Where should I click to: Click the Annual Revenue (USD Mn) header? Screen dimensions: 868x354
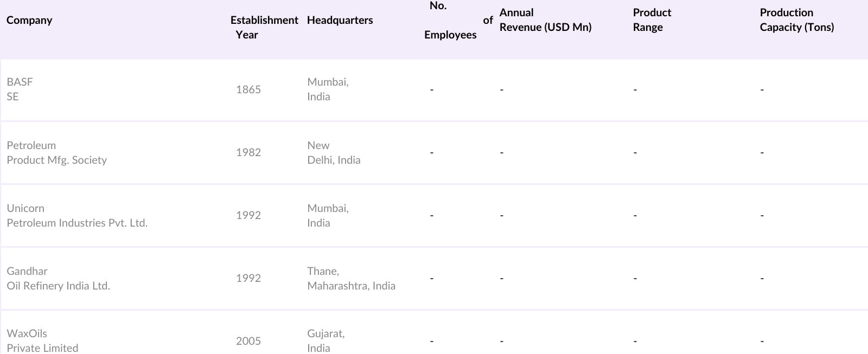click(545, 20)
